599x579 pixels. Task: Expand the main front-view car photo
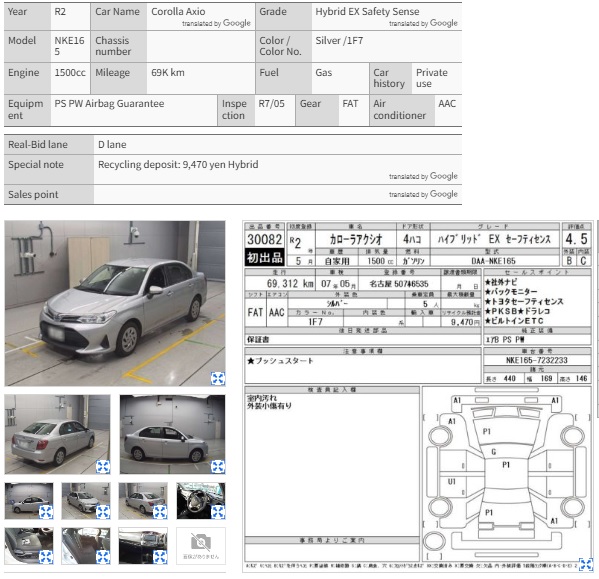tap(218, 378)
